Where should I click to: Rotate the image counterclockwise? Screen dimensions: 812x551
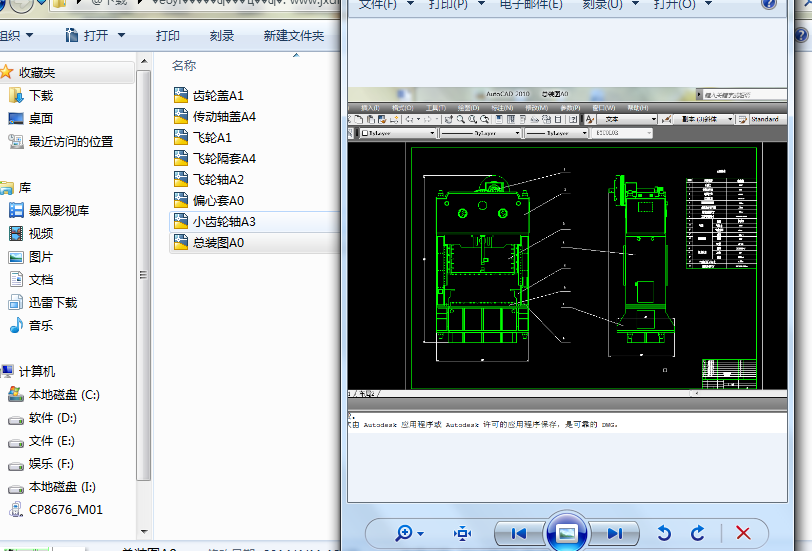tap(664, 533)
